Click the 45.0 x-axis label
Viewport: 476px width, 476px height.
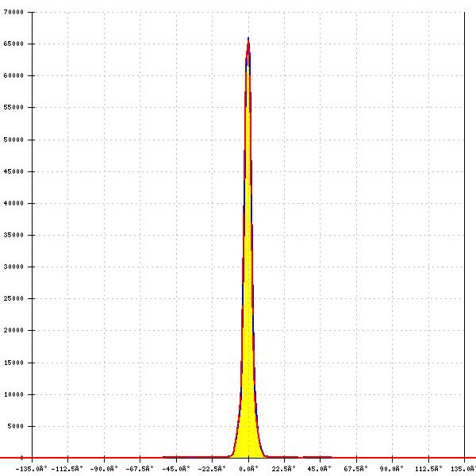pos(320,469)
